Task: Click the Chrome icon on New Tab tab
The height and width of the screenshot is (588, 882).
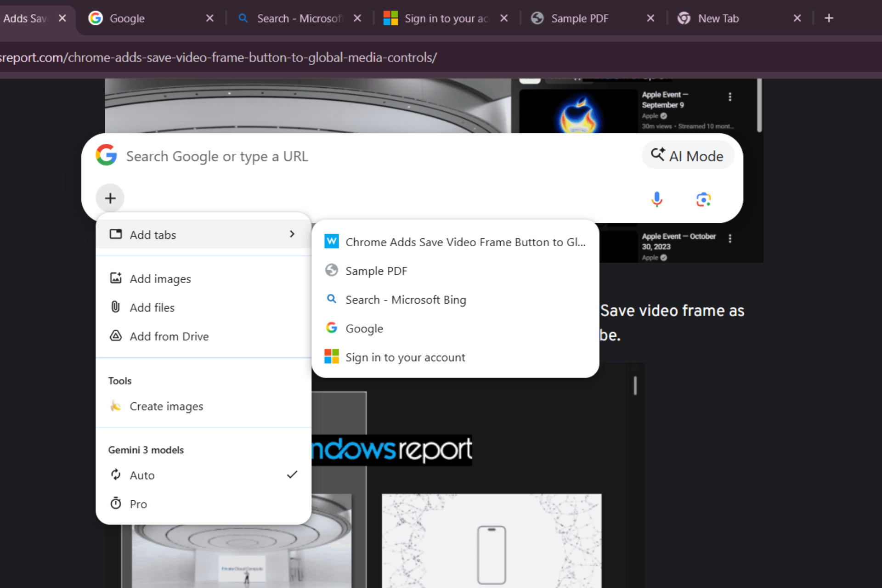Action: pyautogui.click(x=684, y=18)
